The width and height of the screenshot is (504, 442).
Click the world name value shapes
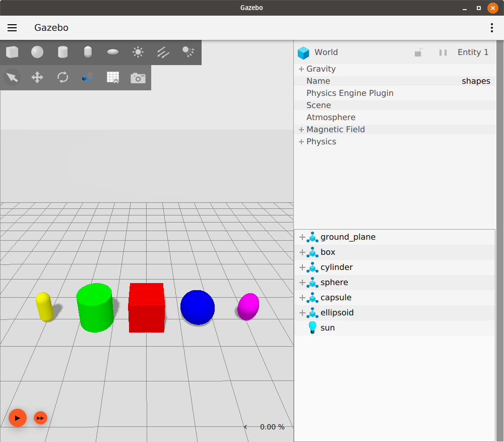click(x=476, y=81)
